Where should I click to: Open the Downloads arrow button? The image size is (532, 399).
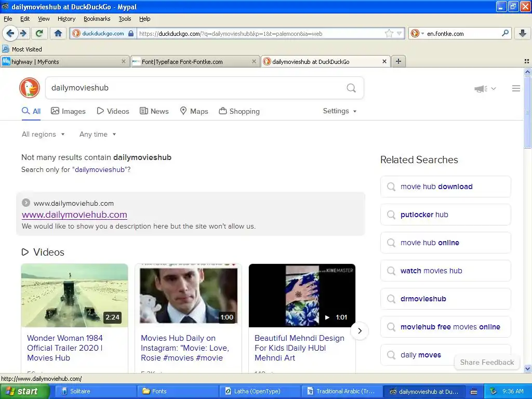coord(523,33)
